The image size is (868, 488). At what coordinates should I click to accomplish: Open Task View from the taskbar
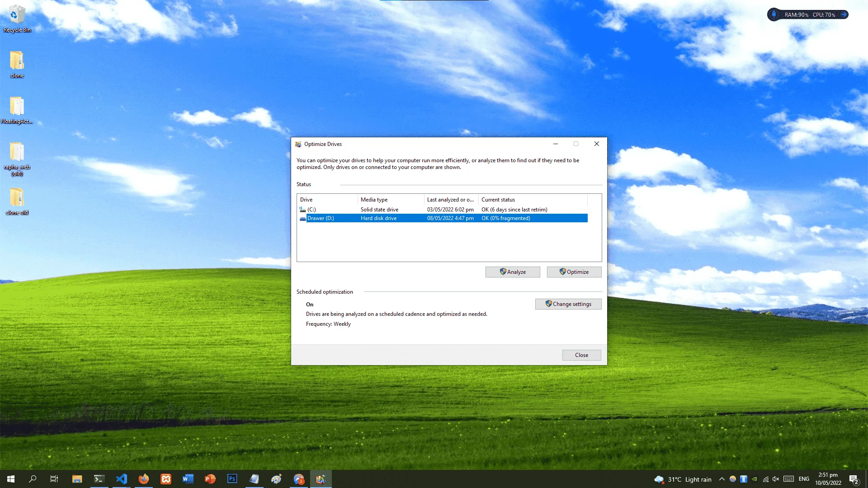[54, 479]
